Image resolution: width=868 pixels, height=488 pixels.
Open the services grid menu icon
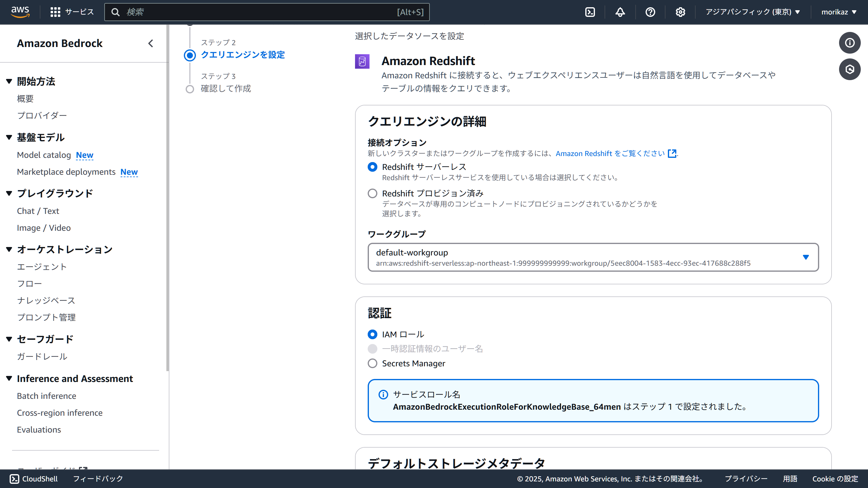(x=55, y=12)
